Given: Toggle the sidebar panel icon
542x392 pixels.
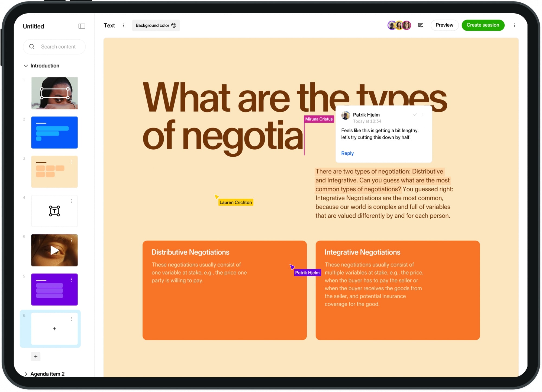Looking at the screenshot, I should (x=82, y=26).
